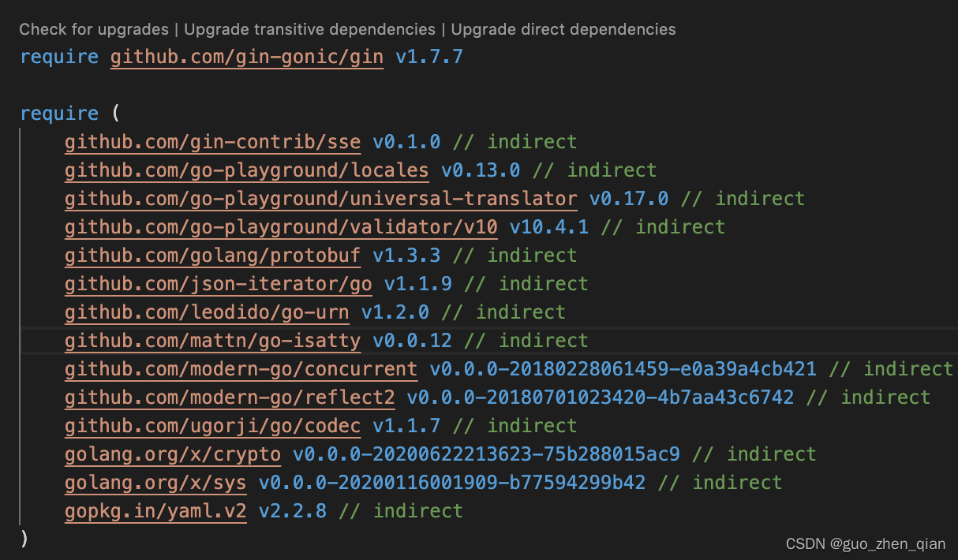Select the gin version v1.7.7 text
The image size is (958, 560).
tap(428, 56)
